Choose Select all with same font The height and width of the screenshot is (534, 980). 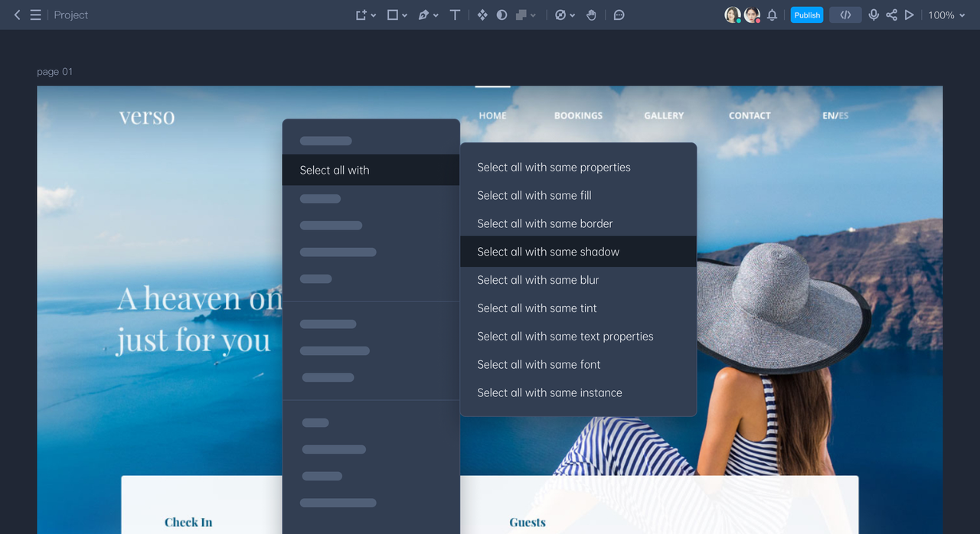pos(539,364)
